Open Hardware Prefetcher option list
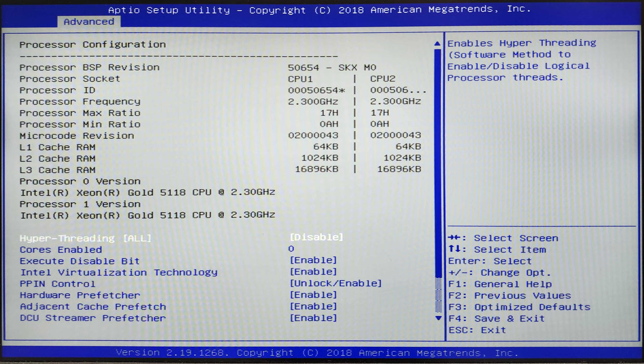The width and height of the screenshot is (644, 364). pyautogui.click(x=313, y=295)
